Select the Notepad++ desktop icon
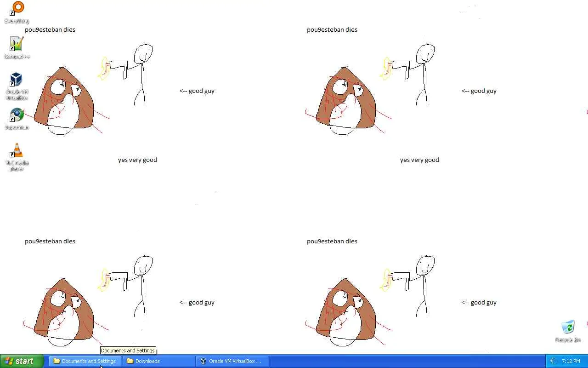588x368 pixels. coord(17,48)
